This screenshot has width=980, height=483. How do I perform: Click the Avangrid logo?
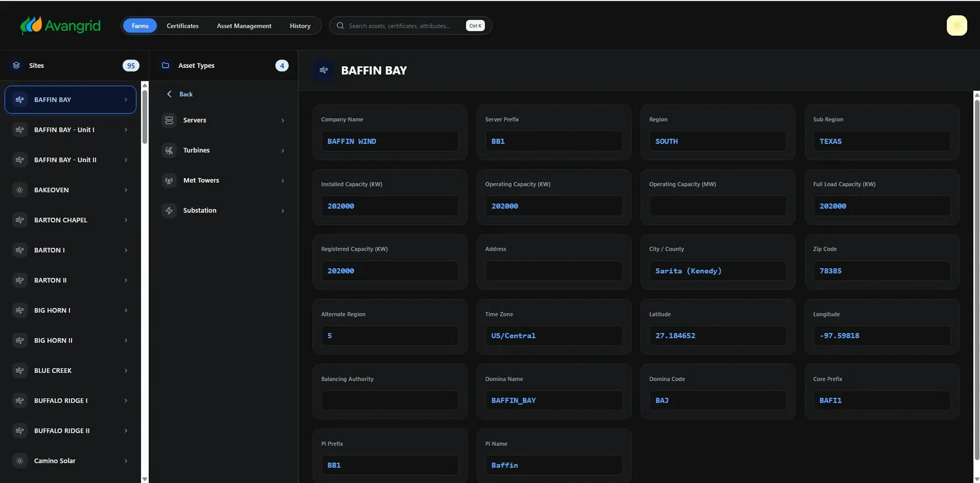click(60, 26)
